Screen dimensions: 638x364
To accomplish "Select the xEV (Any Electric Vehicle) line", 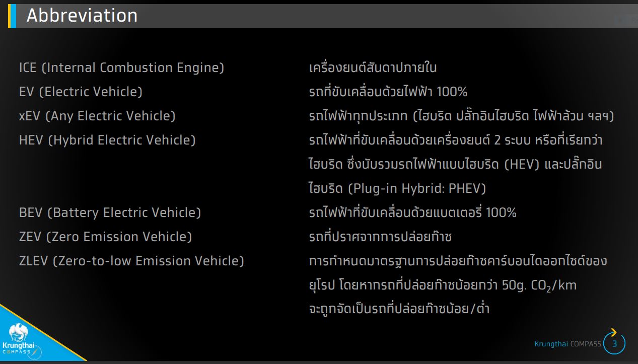I will point(97,116).
